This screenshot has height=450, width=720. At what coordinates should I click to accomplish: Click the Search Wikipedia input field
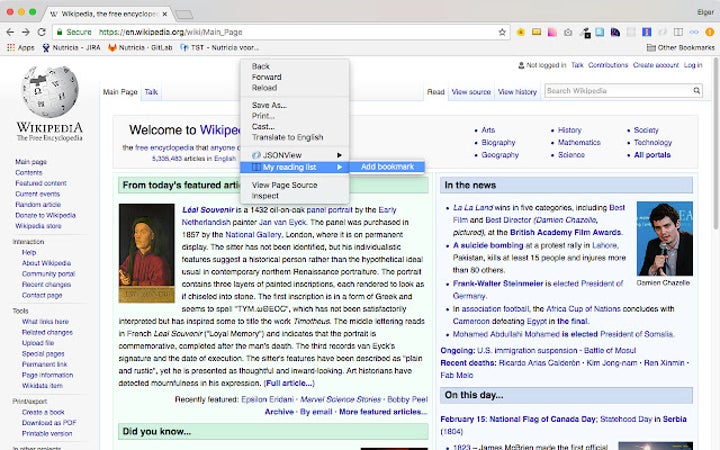[x=620, y=92]
